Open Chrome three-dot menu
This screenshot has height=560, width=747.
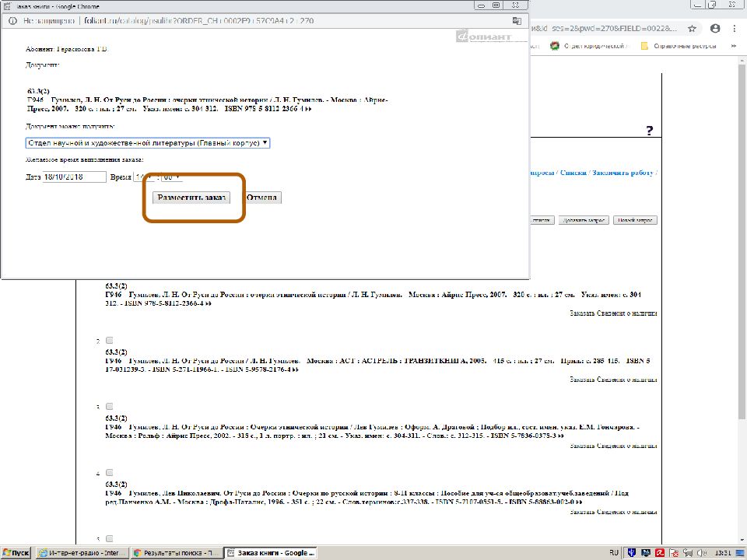click(x=733, y=28)
